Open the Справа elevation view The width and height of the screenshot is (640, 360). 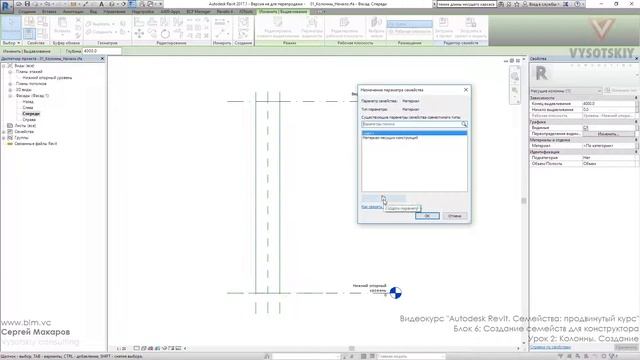(x=29, y=120)
